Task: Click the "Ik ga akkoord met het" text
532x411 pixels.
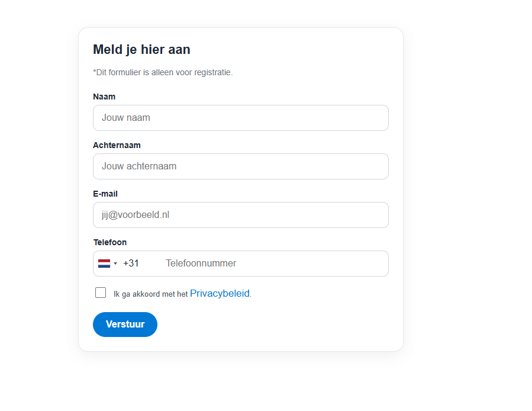Action: [150, 294]
